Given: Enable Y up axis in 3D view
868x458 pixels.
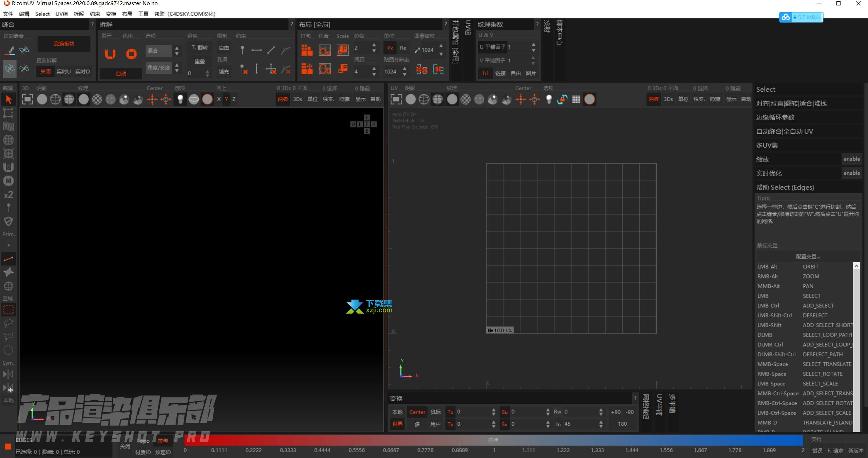Looking at the screenshot, I should (x=226, y=99).
